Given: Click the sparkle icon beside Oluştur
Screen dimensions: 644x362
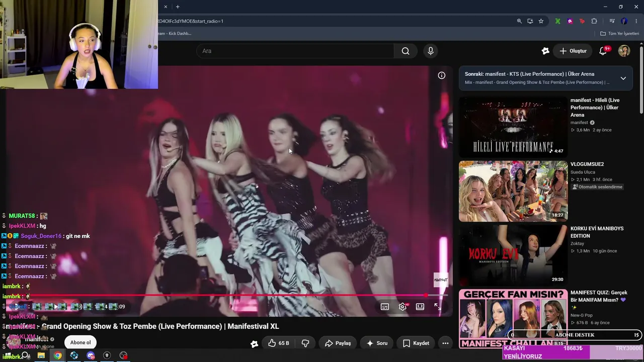Looking at the screenshot, I should tap(545, 51).
